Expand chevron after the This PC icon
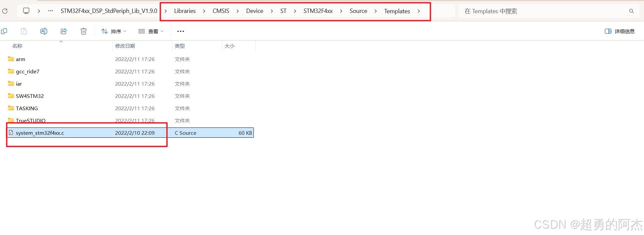The width and height of the screenshot is (644, 235). click(x=39, y=11)
